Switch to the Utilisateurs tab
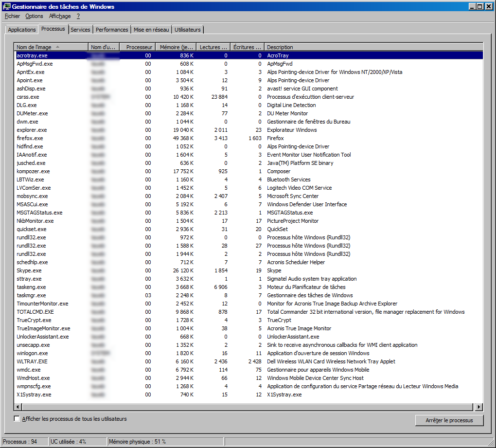The height and width of the screenshot is (448, 496). [188, 30]
